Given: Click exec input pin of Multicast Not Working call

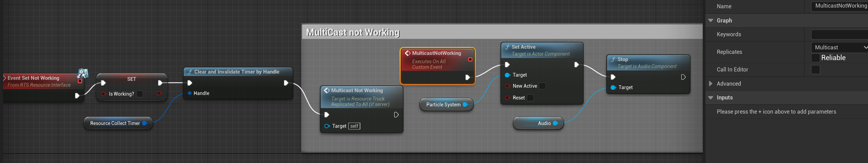Looking at the screenshot, I should pyautogui.click(x=326, y=115).
